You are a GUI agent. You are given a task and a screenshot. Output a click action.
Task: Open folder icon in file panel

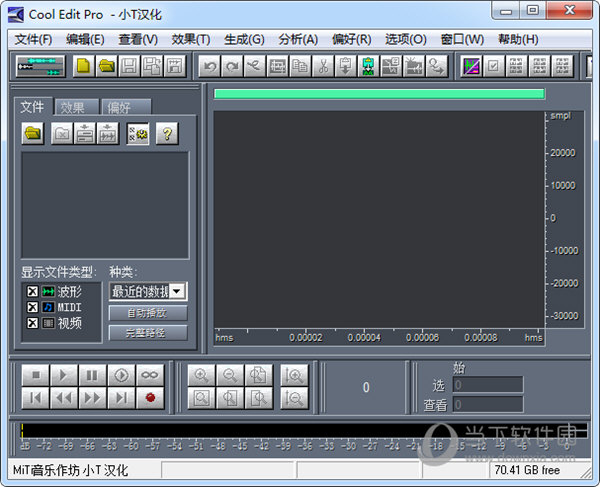click(33, 134)
